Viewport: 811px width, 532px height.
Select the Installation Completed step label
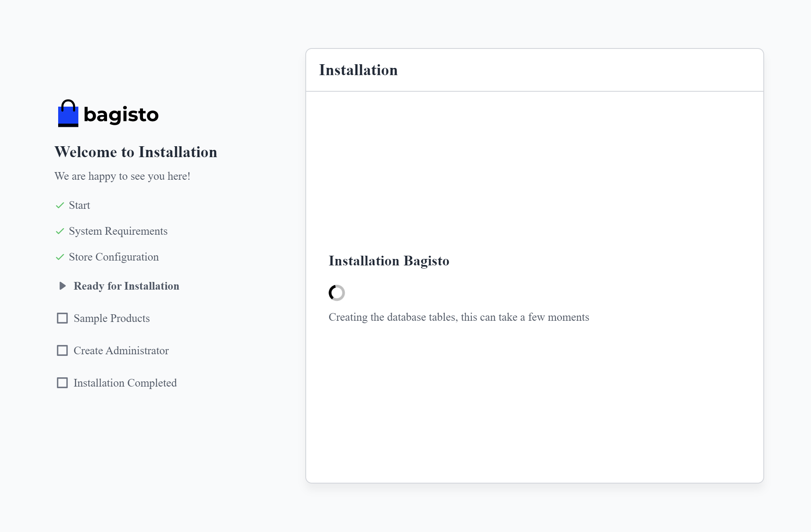pos(125,383)
